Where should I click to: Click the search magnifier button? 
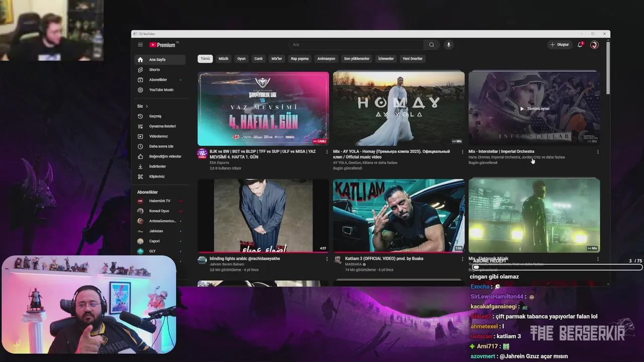click(x=431, y=45)
